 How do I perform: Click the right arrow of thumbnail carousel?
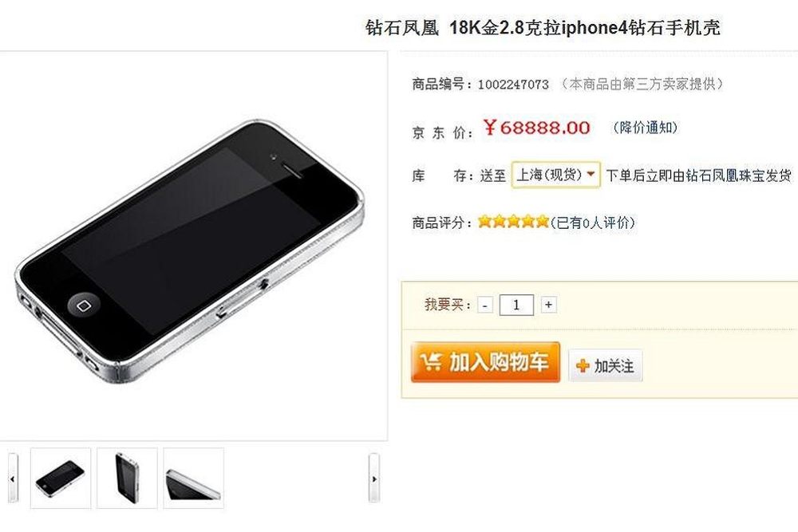pos(374,478)
